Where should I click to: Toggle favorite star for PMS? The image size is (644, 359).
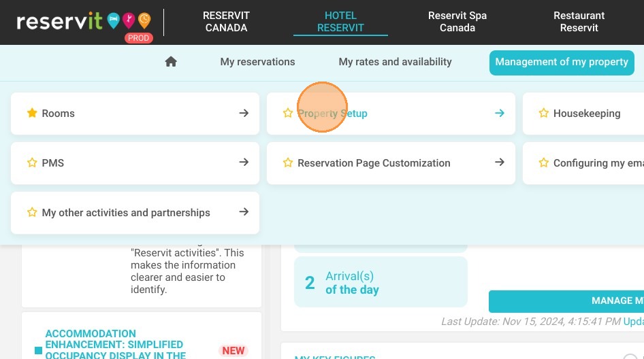point(32,163)
